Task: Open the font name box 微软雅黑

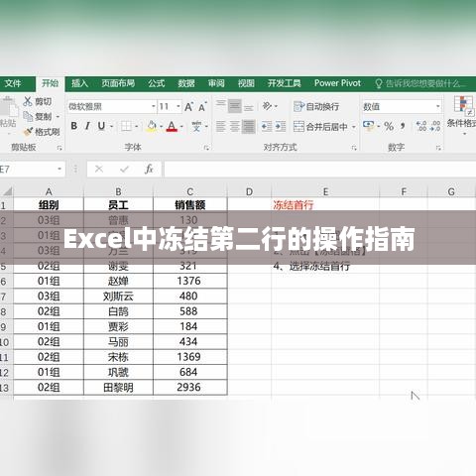Action: 112,107
